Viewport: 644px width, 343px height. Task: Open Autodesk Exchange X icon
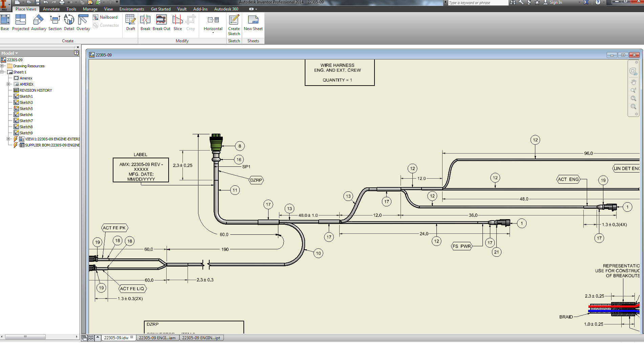586,2
